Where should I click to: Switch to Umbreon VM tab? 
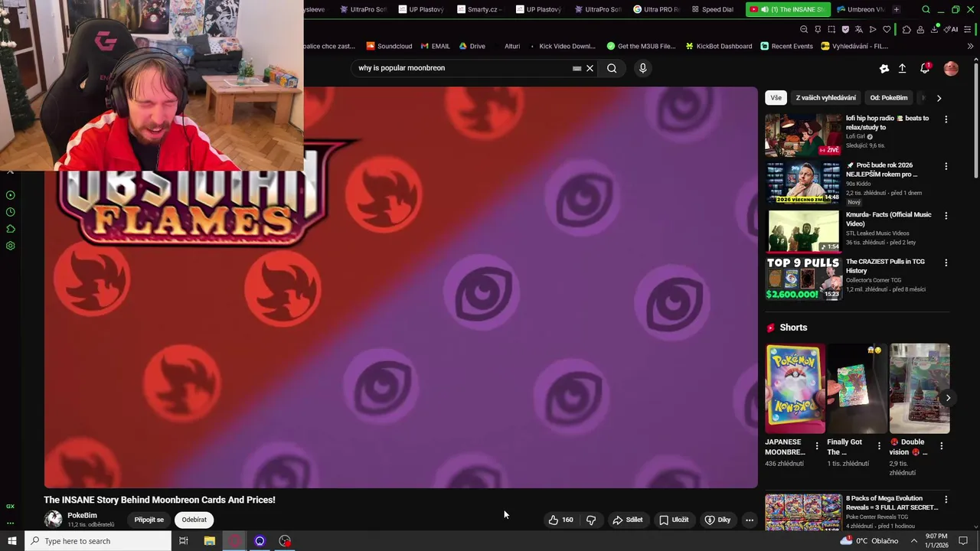pyautogui.click(x=860, y=9)
